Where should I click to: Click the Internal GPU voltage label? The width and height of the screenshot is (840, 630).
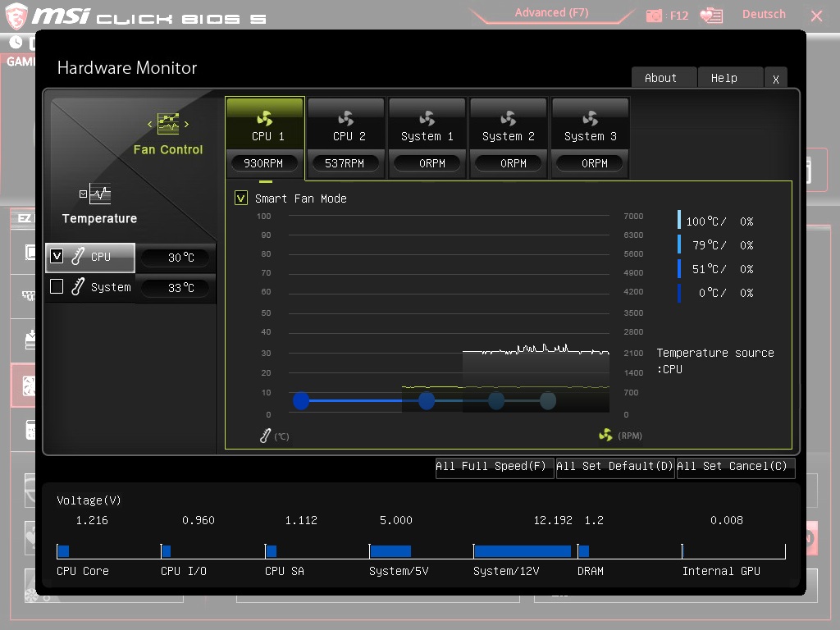coord(721,571)
